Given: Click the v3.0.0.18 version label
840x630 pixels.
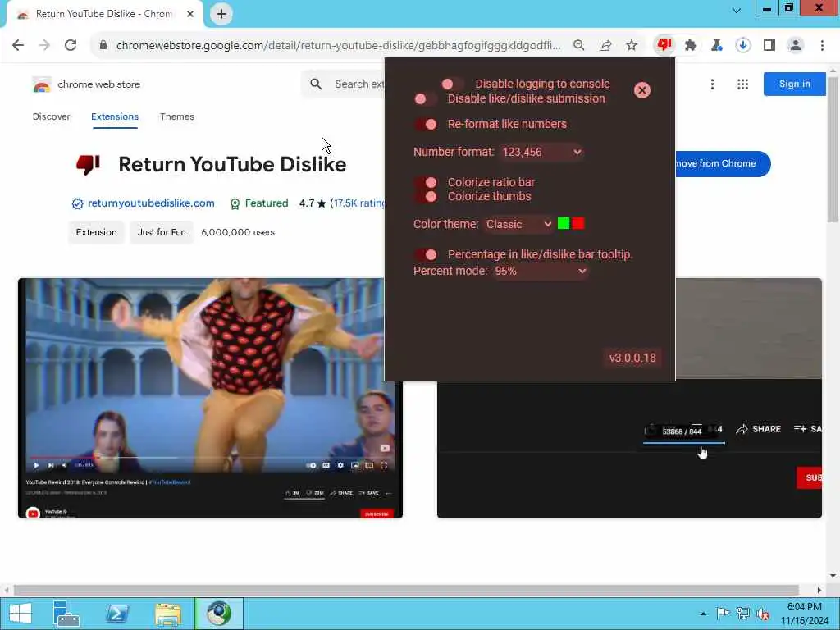Looking at the screenshot, I should tap(632, 358).
